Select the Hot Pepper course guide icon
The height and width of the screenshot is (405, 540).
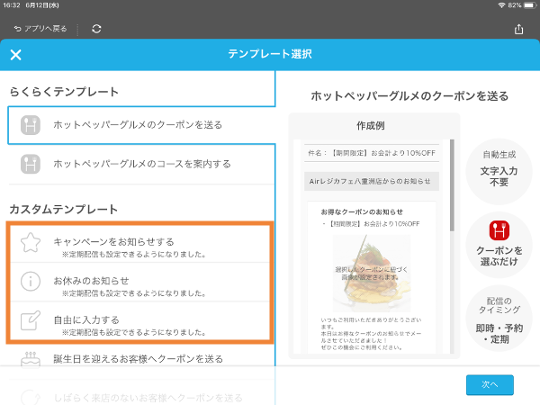tap(30, 164)
